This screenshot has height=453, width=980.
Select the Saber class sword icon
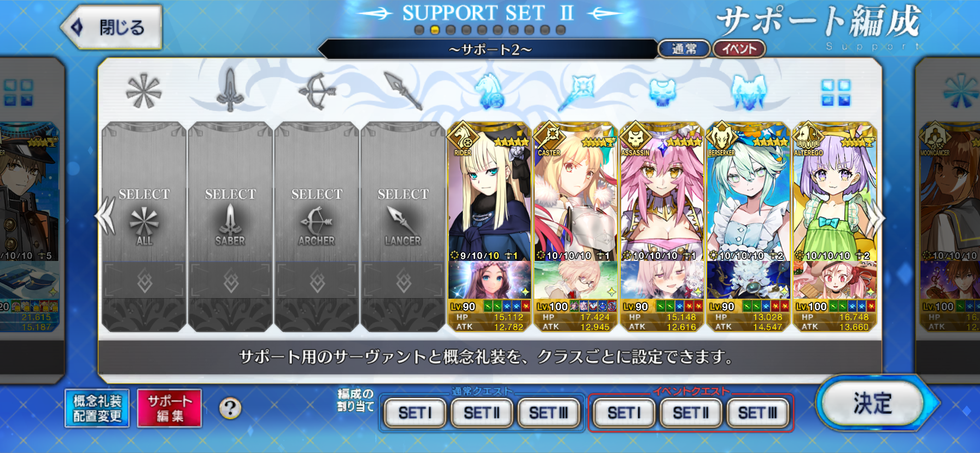click(230, 91)
